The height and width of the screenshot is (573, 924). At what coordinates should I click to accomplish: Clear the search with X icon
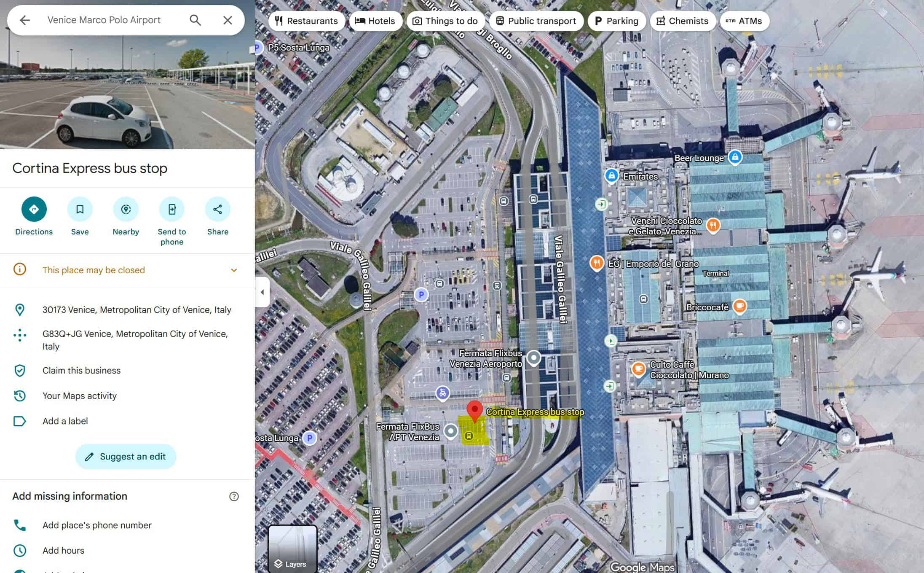[228, 20]
